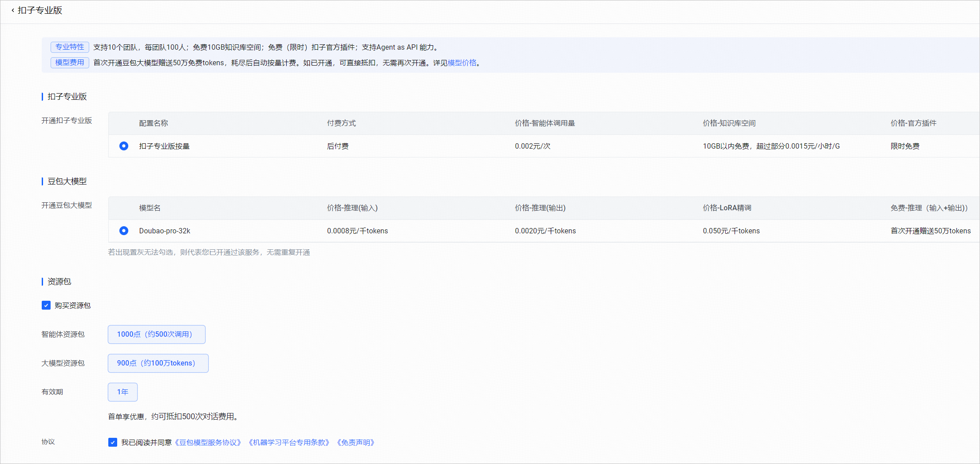Screen dimensions: 980x464
Task: Click the 大模型资源包 label
Action: [63, 363]
